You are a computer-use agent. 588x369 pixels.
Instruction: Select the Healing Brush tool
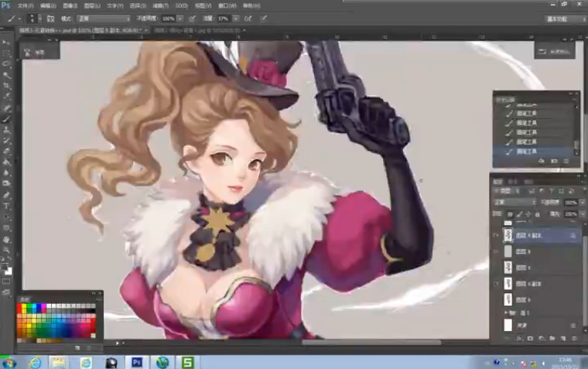pos(6,108)
